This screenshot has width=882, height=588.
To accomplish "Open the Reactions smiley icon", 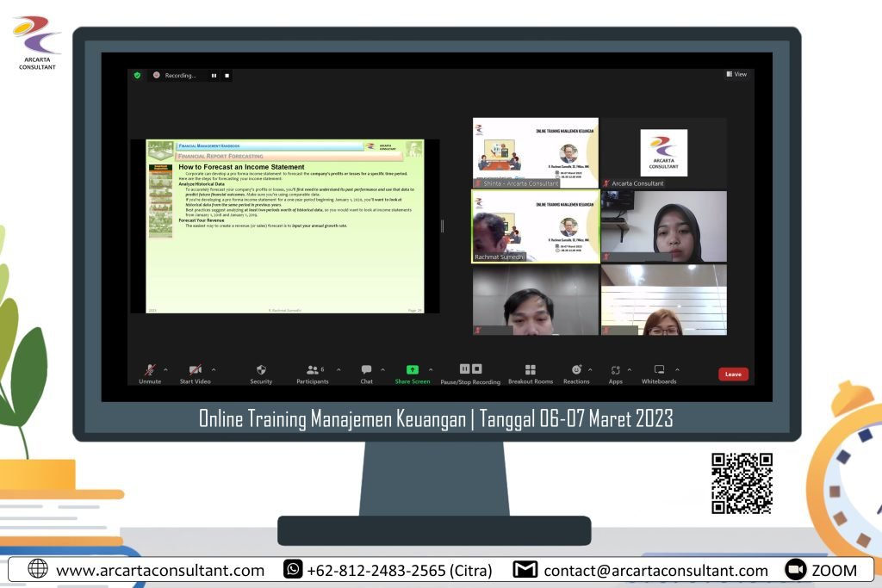I will pyautogui.click(x=576, y=370).
